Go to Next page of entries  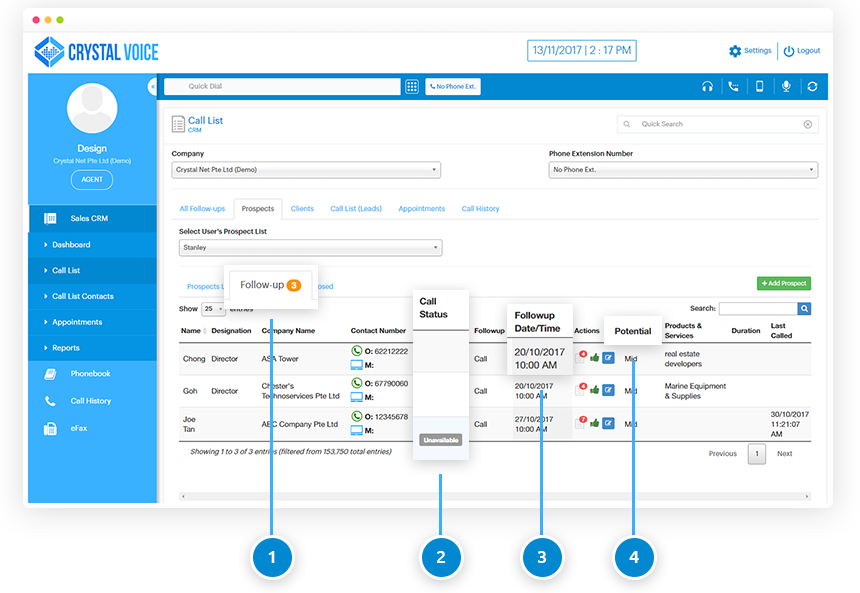[784, 454]
